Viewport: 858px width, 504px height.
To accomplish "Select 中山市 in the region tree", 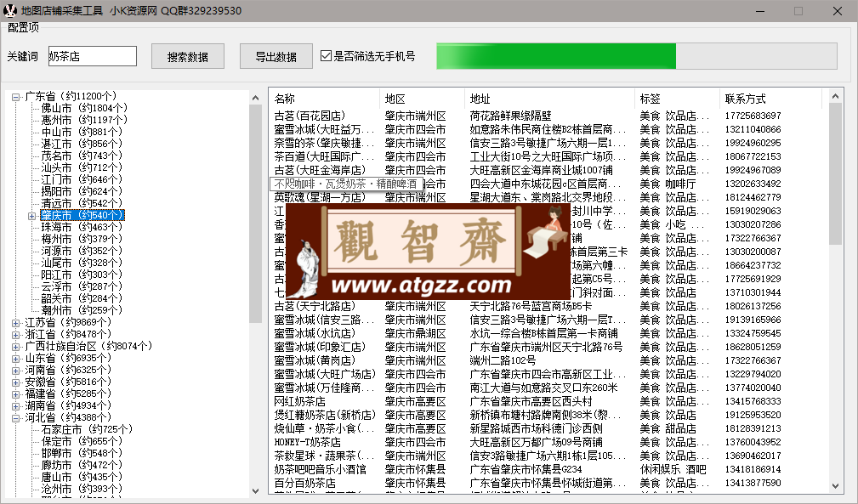I will tap(82, 132).
